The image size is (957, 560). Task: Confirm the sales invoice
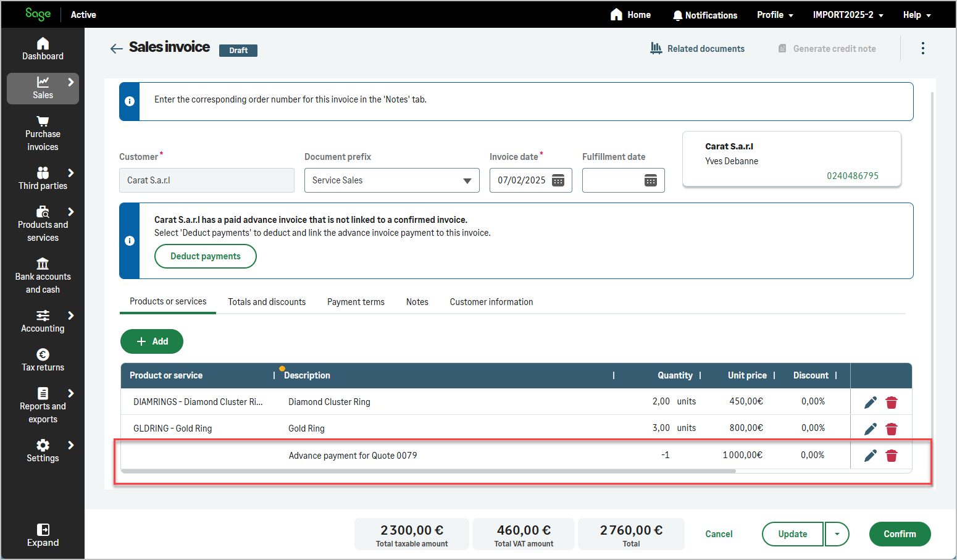[900, 534]
